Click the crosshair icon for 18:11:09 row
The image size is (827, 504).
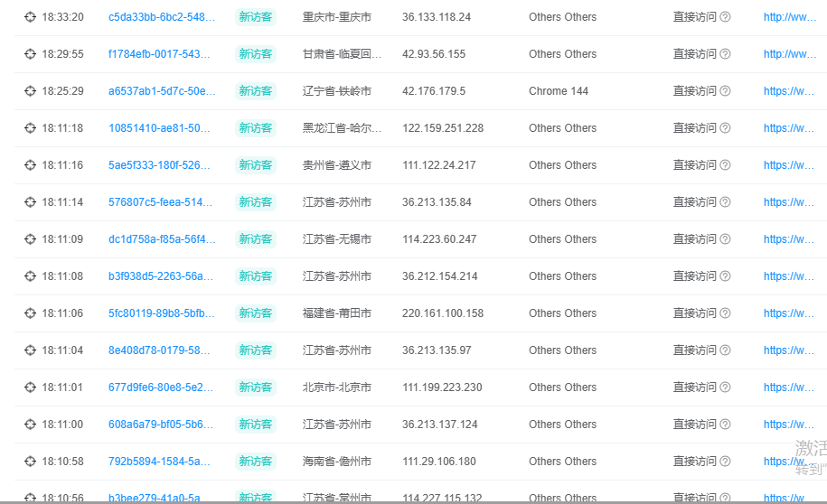coord(30,238)
